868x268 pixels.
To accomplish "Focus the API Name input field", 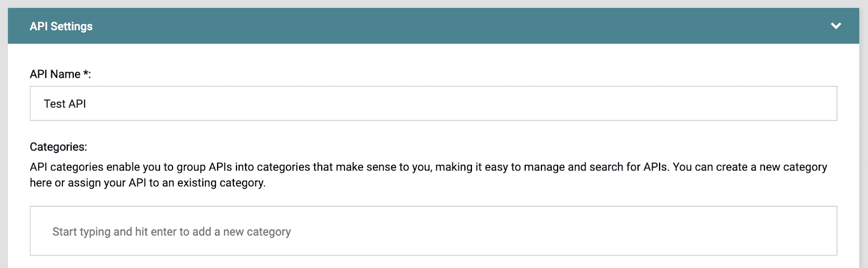I will coord(433,104).
